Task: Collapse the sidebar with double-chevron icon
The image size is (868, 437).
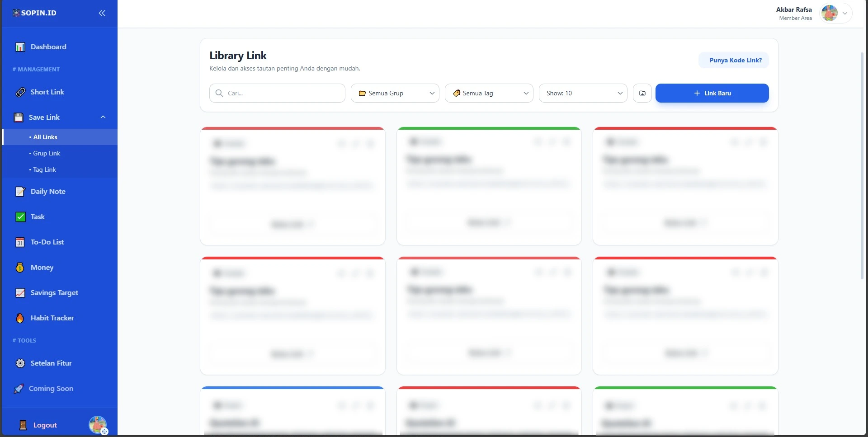Action: click(102, 13)
